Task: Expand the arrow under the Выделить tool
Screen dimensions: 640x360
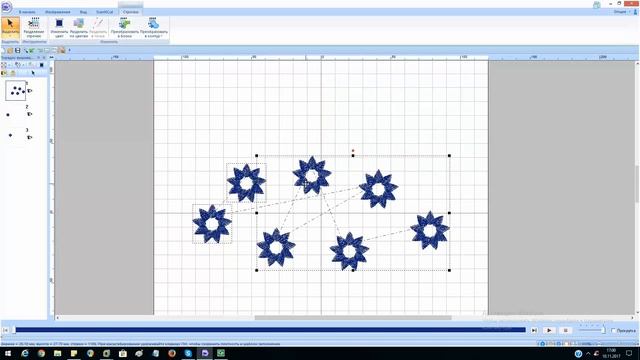Action: point(10,37)
